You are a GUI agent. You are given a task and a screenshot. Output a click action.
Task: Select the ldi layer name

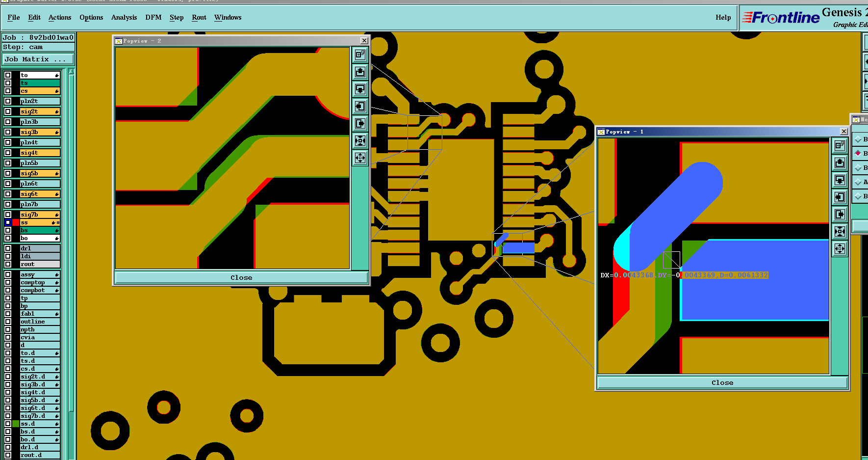(40, 256)
